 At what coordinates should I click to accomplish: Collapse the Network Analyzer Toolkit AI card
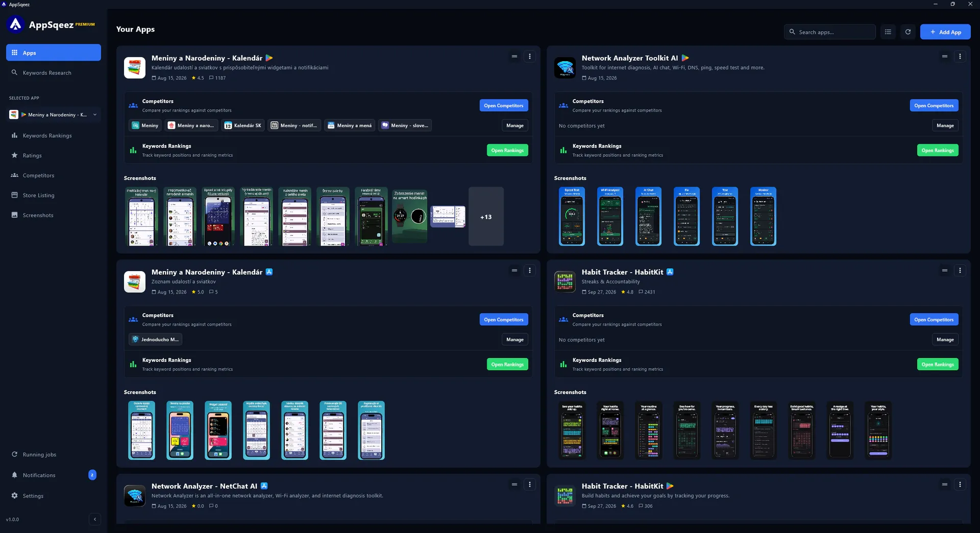[945, 57]
